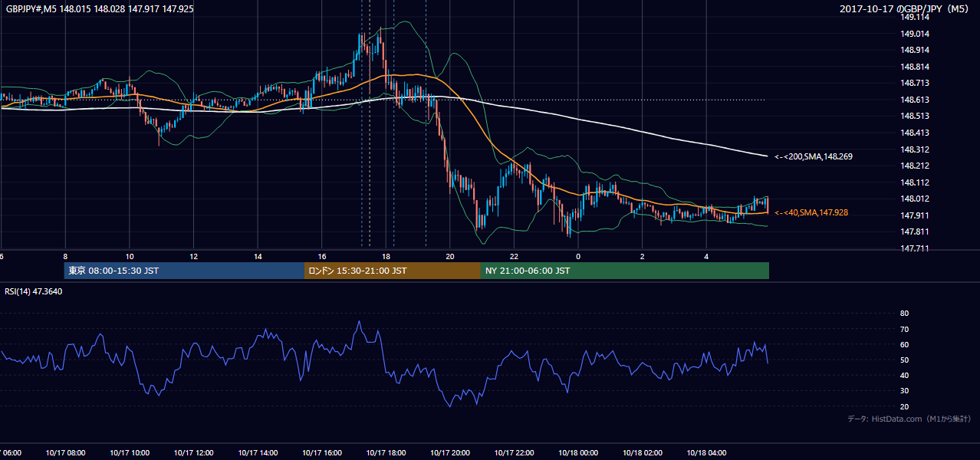Click the 10/17 16:00 date axis label

click(322, 453)
